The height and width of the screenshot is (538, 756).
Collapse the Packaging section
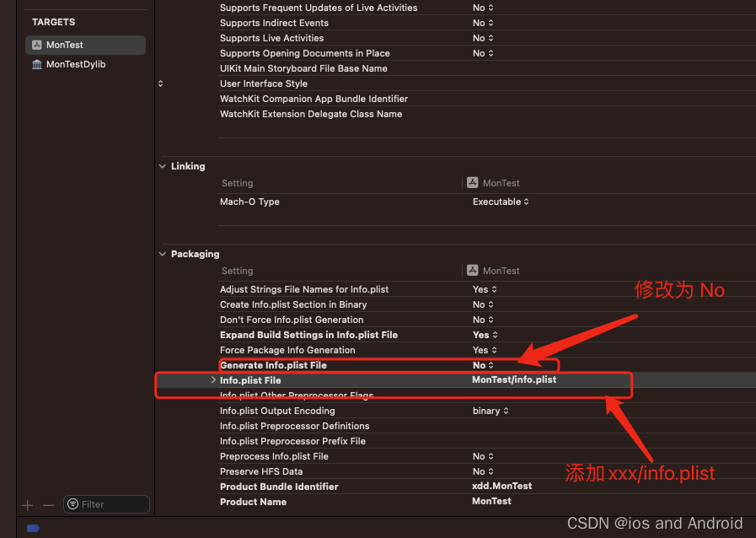(163, 254)
